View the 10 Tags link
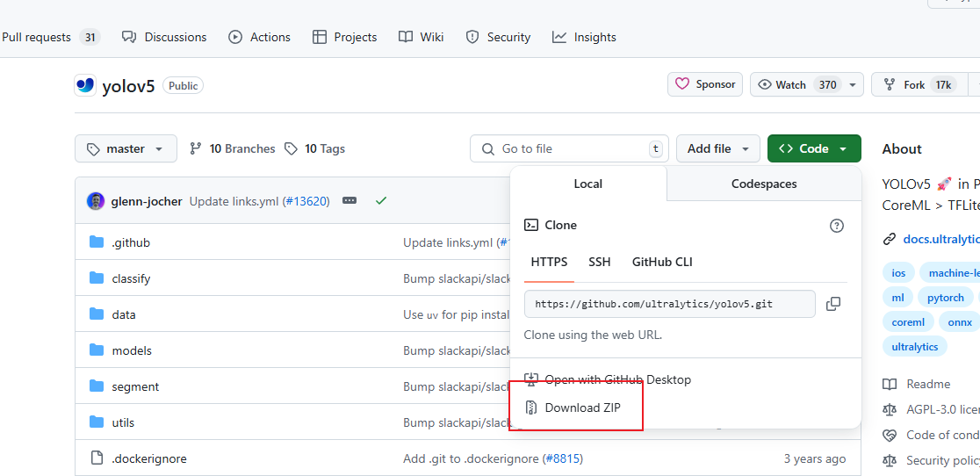 (x=314, y=148)
